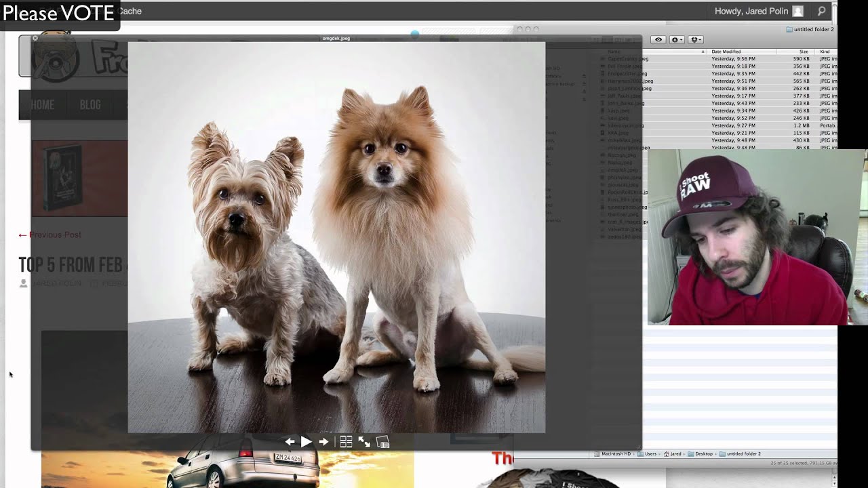Click the dogs photo in Quick Look
868x488 pixels.
[x=336, y=237]
